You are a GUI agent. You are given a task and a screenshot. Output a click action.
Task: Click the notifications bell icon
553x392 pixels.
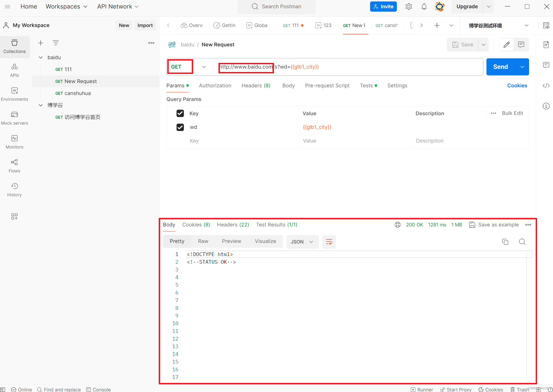coord(424,7)
